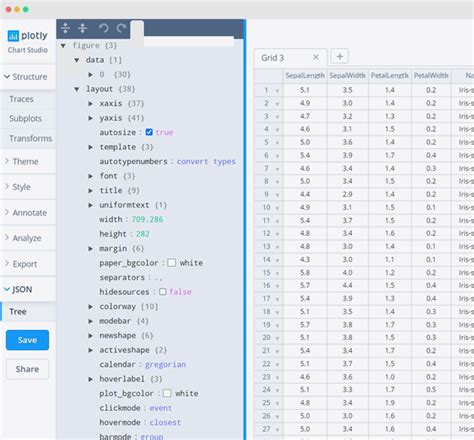The image size is (474, 440).
Task: Open row 10 dropdown arrow in grid
Action: (x=277, y=208)
